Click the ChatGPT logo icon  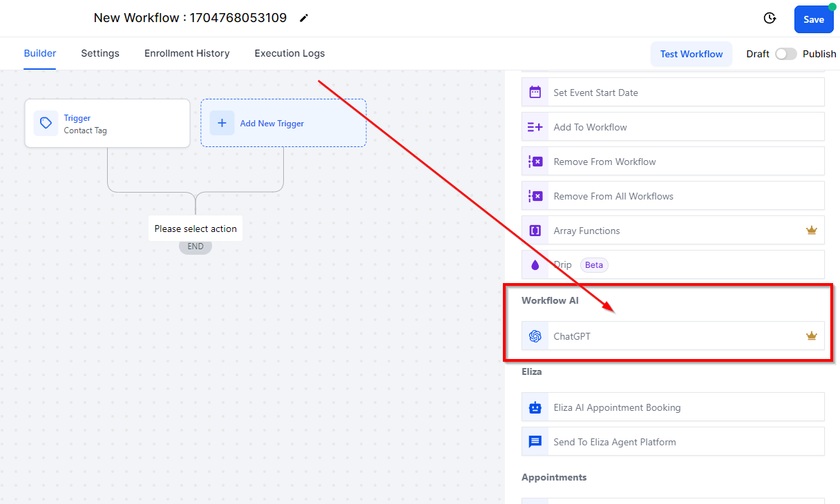click(535, 336)
